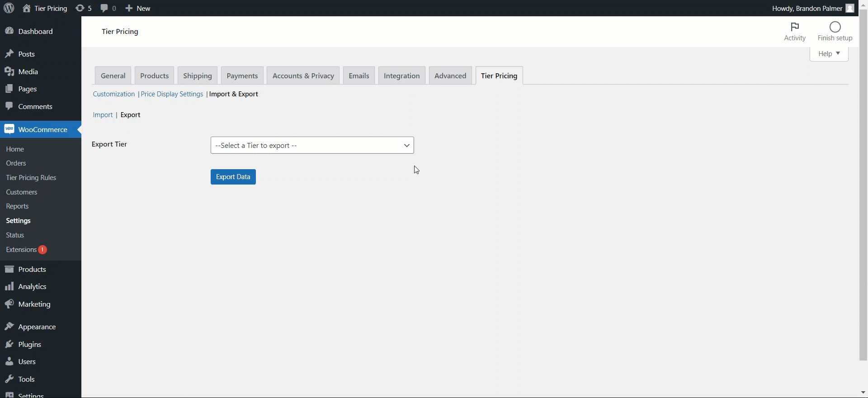Open the Extensions submenu item
Image resolution: width=868 pixels, height=398 pixels.
point(21,250)
